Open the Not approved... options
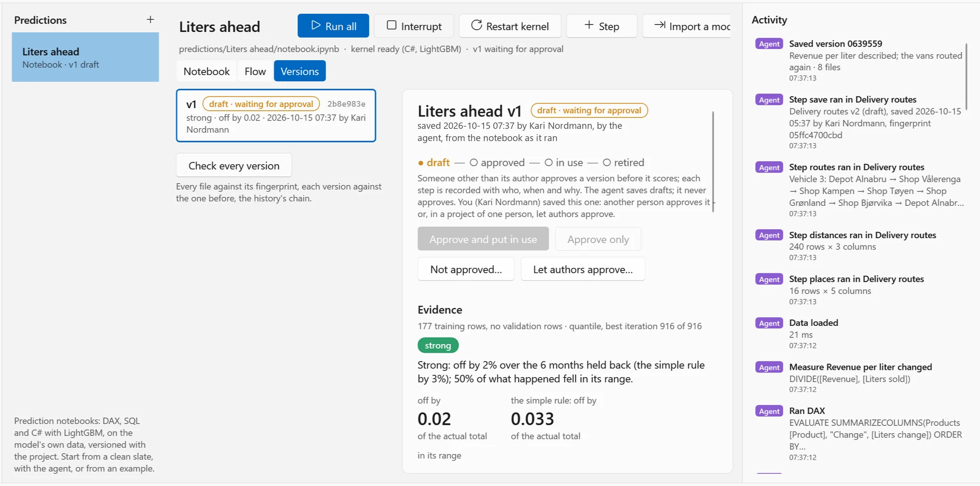 point(466,269)
